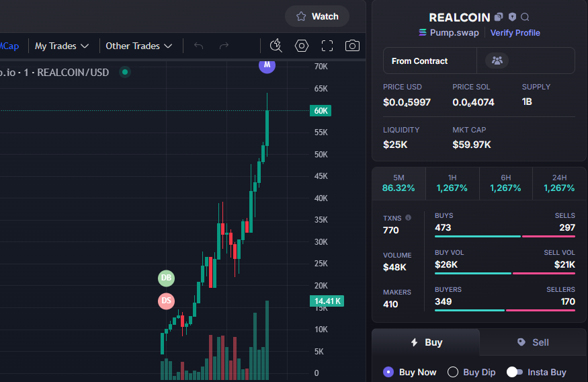This screenshot has width=588, height=382.
Task: Select the From Contract tab
Action: point(430,61)
